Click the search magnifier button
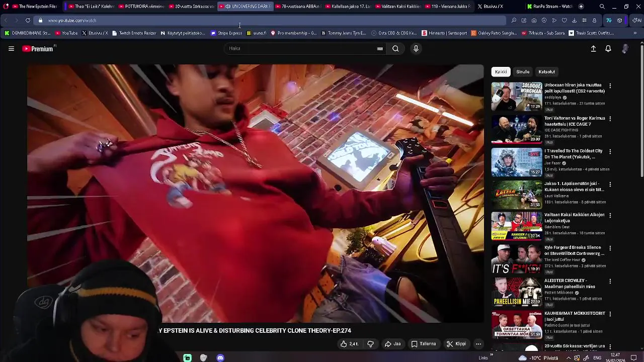This screenshot has width=644, height=362. click(x=395, y=49)
